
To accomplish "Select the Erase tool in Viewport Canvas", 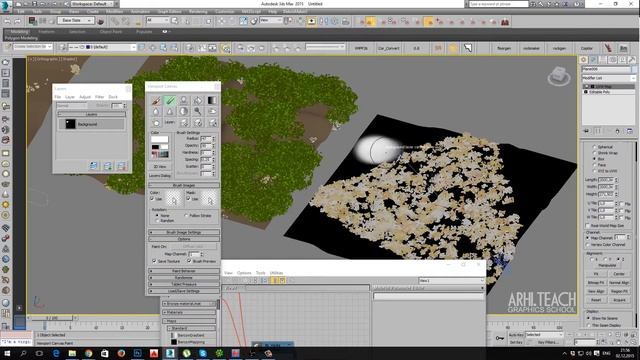I will [170, 100].
